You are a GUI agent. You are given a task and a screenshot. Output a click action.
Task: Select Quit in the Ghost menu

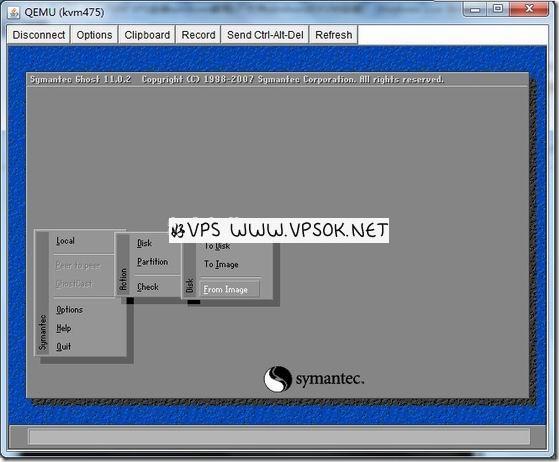click(63, 346)
